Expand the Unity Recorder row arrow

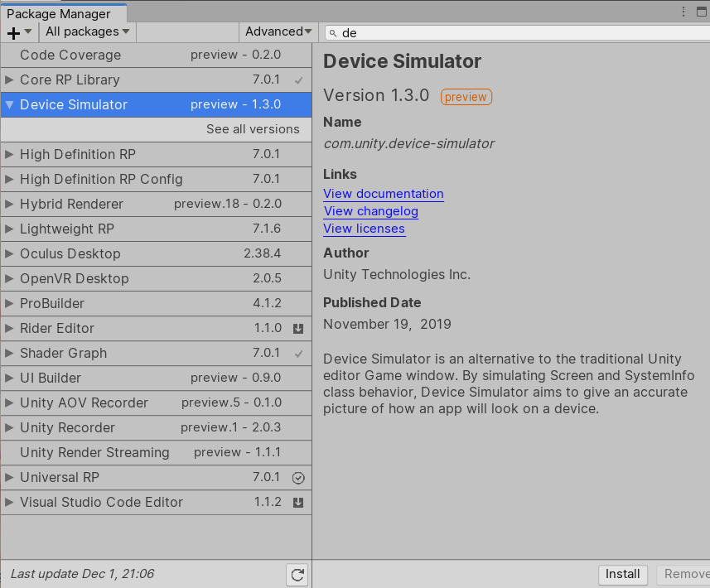tap(9, 428)
